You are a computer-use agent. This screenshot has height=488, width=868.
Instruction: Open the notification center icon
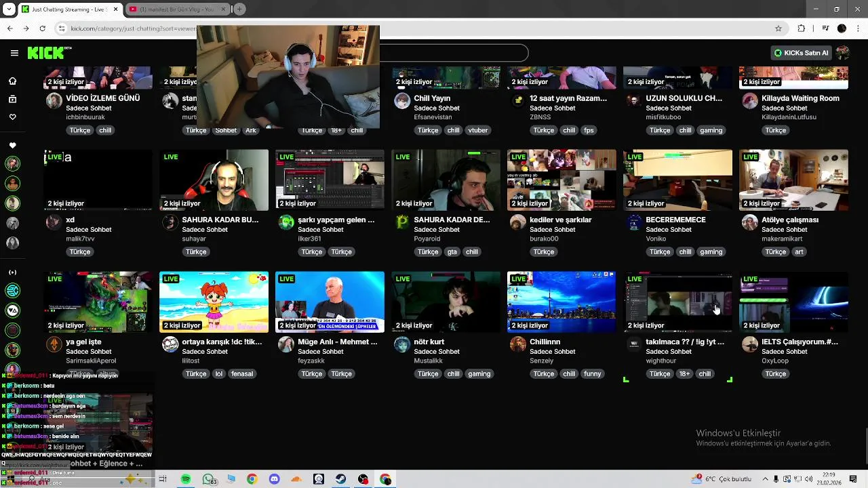[854, 479]
